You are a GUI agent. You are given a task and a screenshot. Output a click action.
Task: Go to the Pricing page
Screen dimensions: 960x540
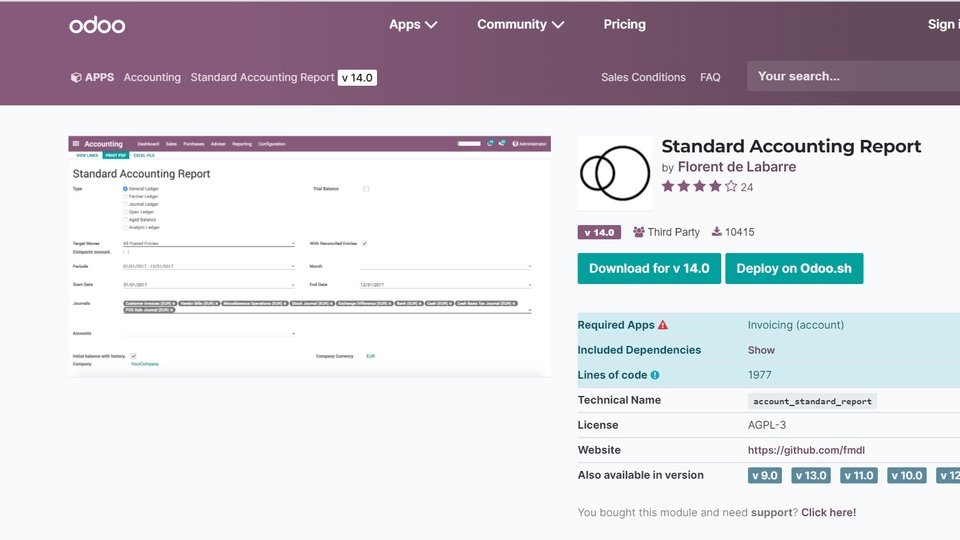click(624, 25)
